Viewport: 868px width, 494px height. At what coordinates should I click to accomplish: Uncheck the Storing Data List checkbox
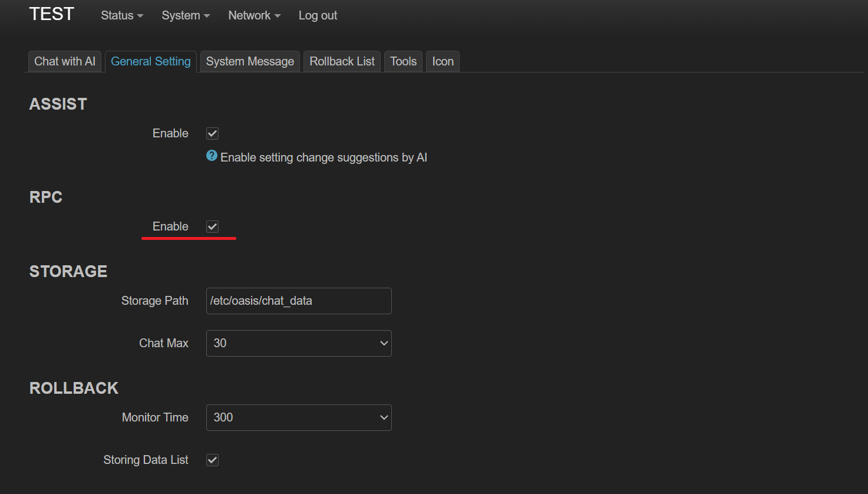click(x=212, y=460)
